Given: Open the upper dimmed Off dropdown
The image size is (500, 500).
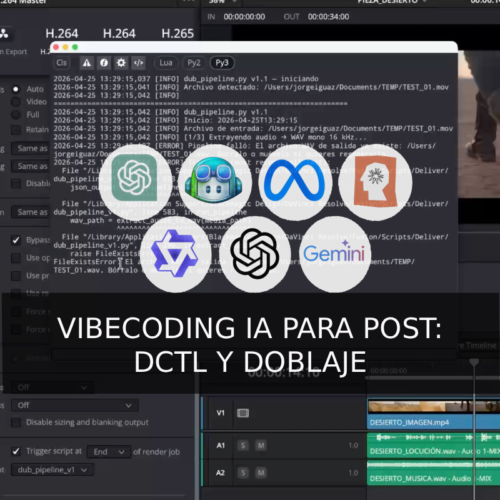Looking at the screenshot, I should coord(52,387).
